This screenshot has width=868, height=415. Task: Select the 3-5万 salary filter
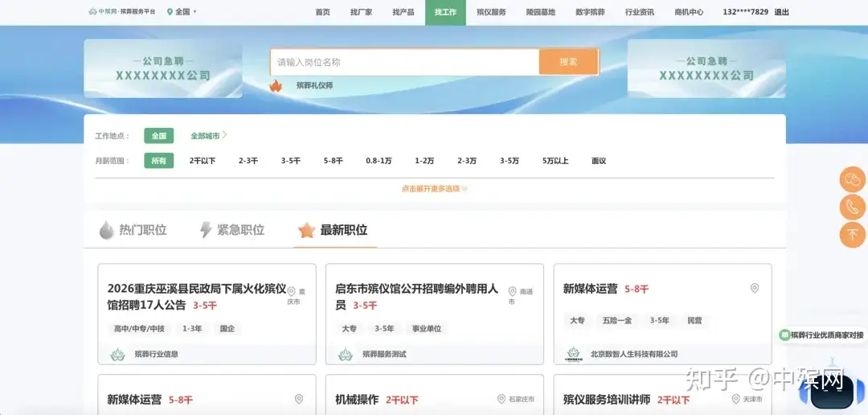point(510,161)
